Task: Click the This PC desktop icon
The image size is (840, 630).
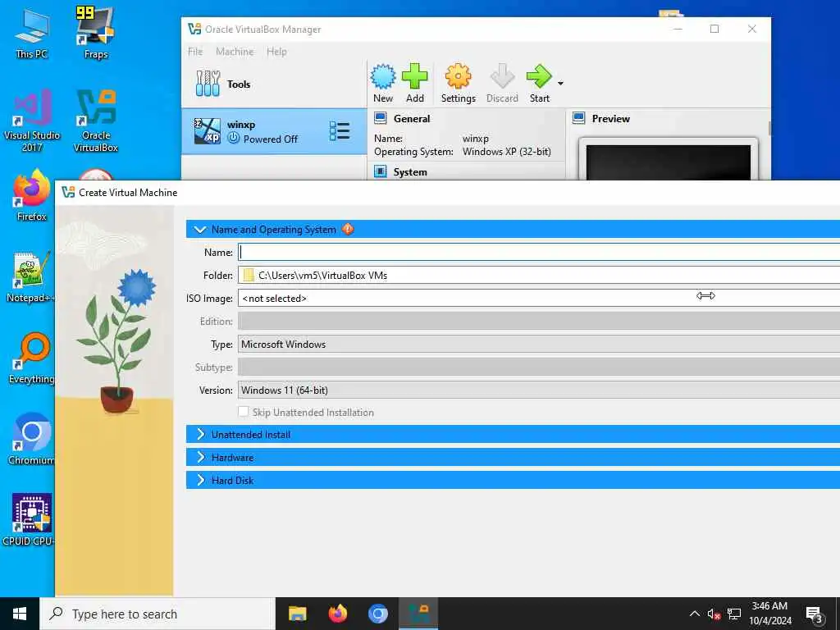Action: pos(32,33)
